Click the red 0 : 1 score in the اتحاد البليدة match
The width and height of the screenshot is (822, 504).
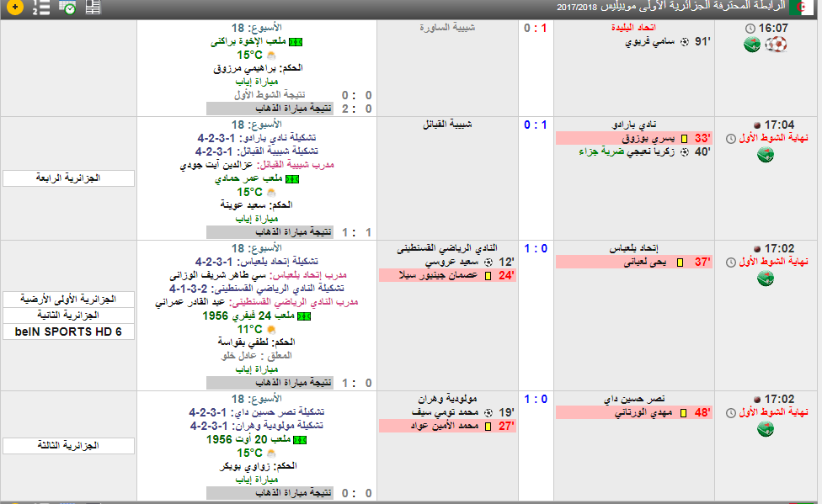536,29
